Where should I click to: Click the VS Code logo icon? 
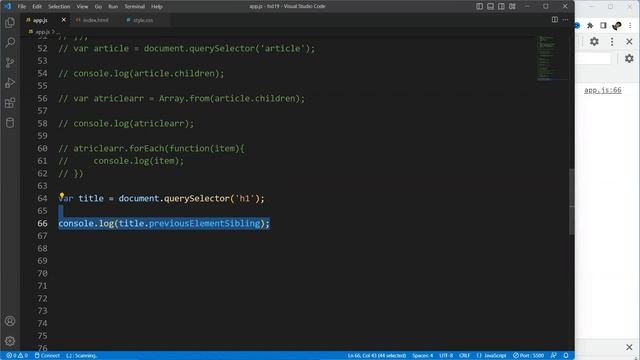coord(7,6)
